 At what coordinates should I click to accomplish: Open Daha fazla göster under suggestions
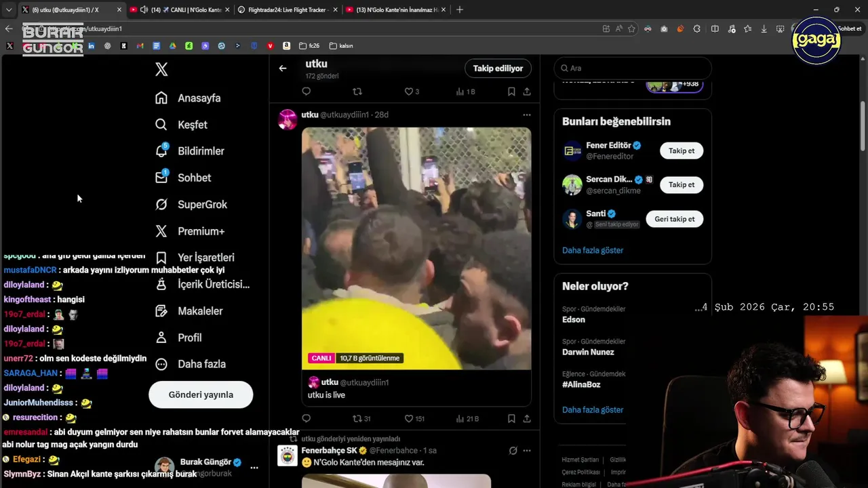[x=593, y=250]
